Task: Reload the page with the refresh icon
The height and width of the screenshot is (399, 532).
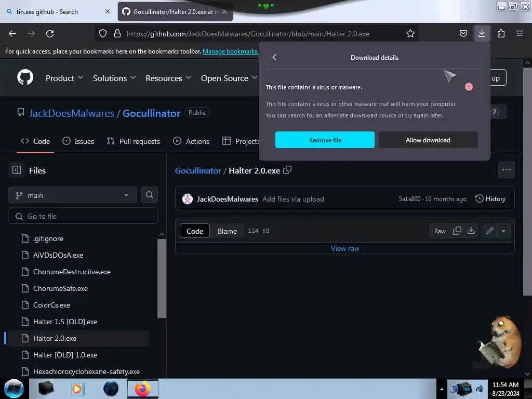Action: [50, 34]
